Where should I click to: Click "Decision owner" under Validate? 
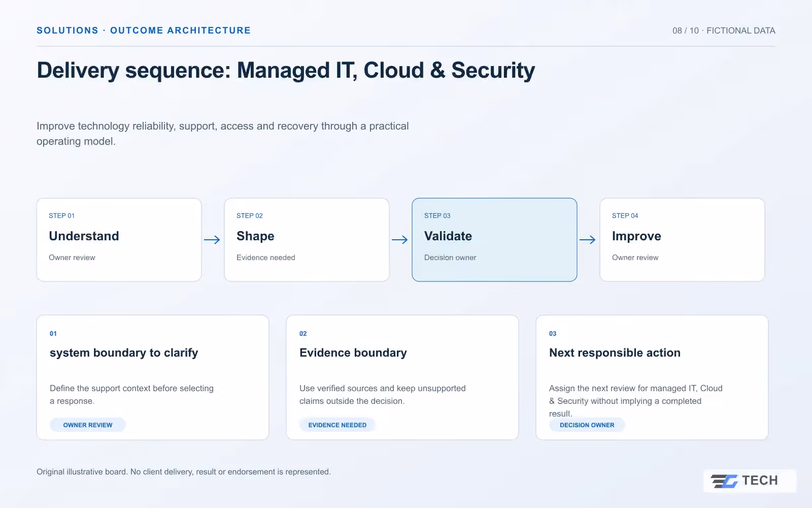[x=450, y=258]
